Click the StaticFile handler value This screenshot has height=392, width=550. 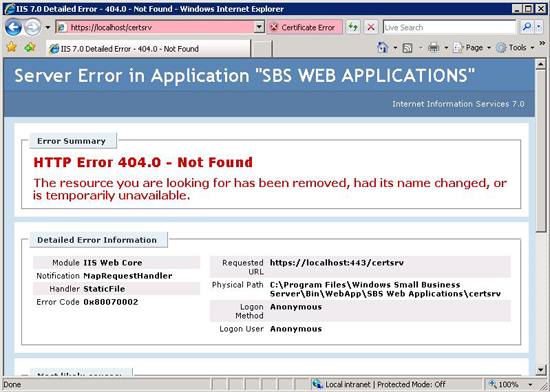click(104, 289)
